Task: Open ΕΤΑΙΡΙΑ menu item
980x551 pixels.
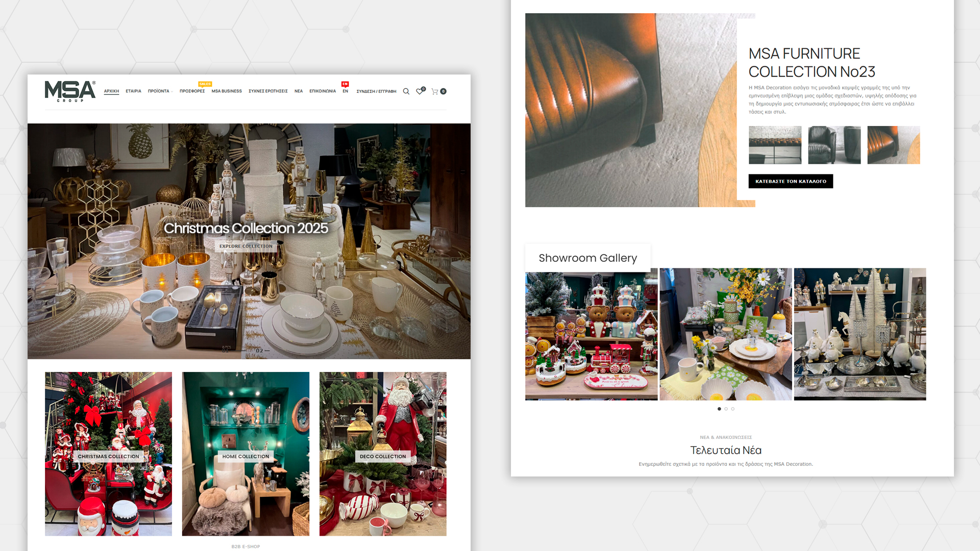Action: pyautogui.click(x=133, y=91)
